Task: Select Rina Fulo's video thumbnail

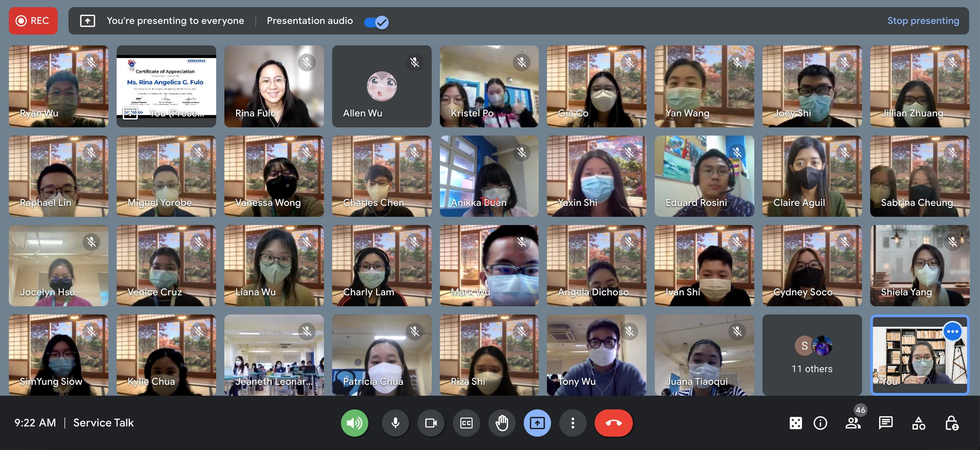Action: click(x=274, y=86)
